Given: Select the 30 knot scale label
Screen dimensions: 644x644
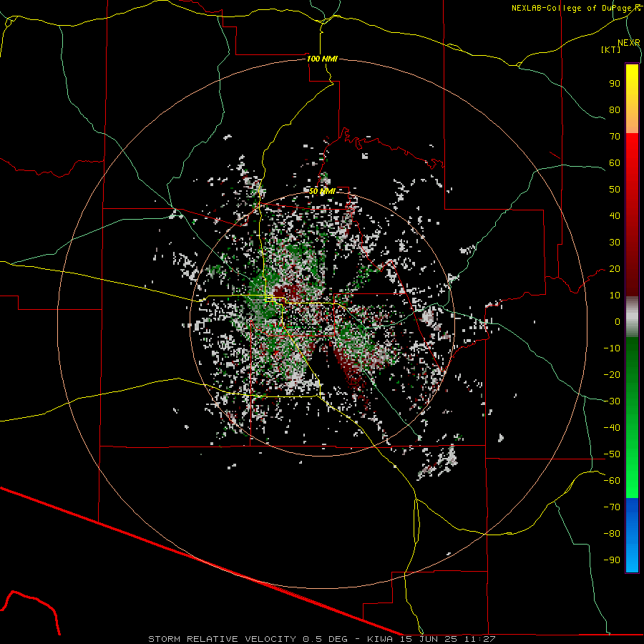Looking at the screenshot, I should [615, 243].
